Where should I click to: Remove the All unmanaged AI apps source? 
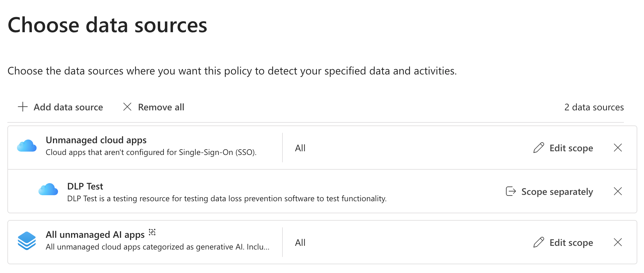coord(618,242)
